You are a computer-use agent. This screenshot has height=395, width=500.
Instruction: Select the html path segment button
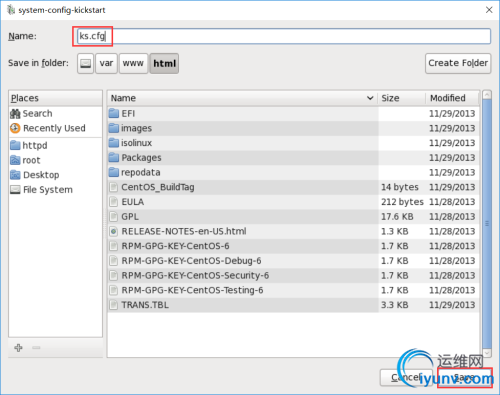pyautogui.click(x=164, y=63)
